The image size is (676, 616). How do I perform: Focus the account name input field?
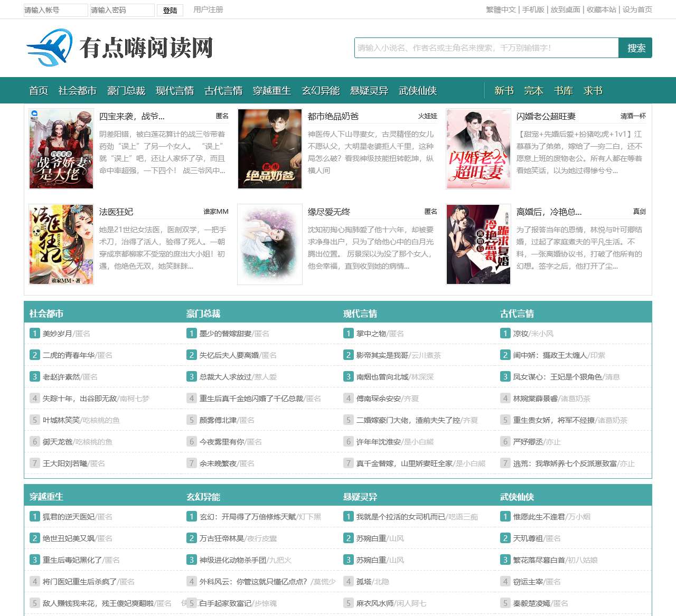(x=55, y=10)
